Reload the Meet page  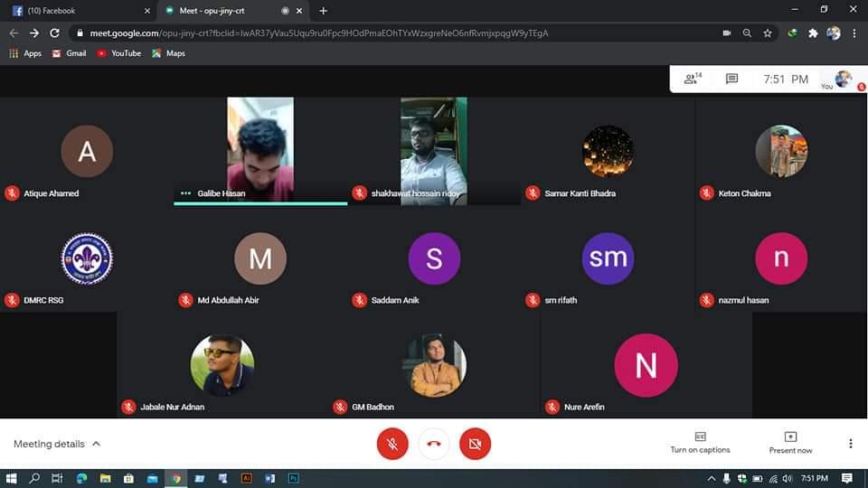(54, 33)
